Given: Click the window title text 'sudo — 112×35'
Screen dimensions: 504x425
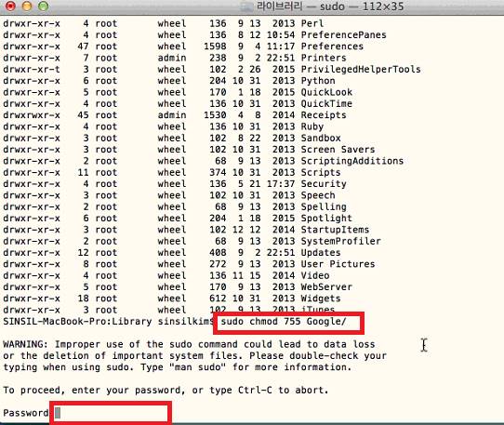Looking at the screenshot, I should click(362, 7).
